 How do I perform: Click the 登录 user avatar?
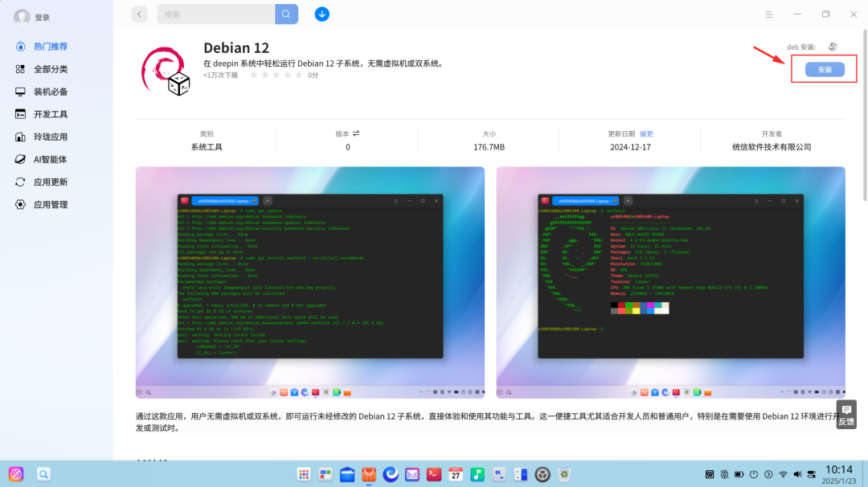pos(22,17)
